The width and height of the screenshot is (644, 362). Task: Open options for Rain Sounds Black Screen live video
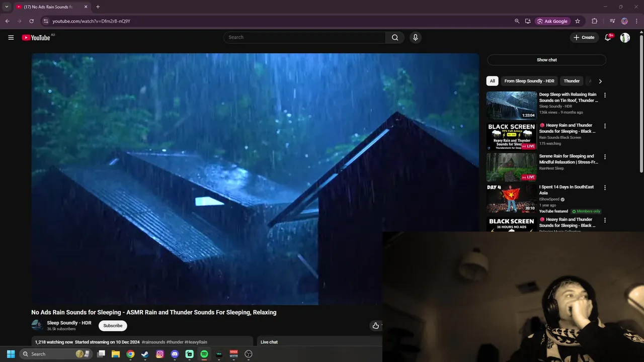(x=605, y=126)
